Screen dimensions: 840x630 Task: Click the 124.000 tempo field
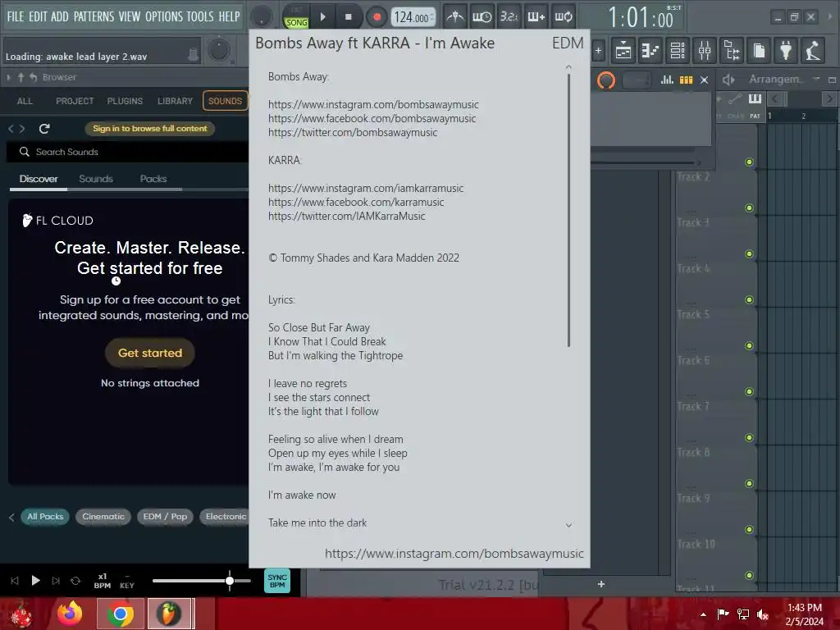point(413,17)
